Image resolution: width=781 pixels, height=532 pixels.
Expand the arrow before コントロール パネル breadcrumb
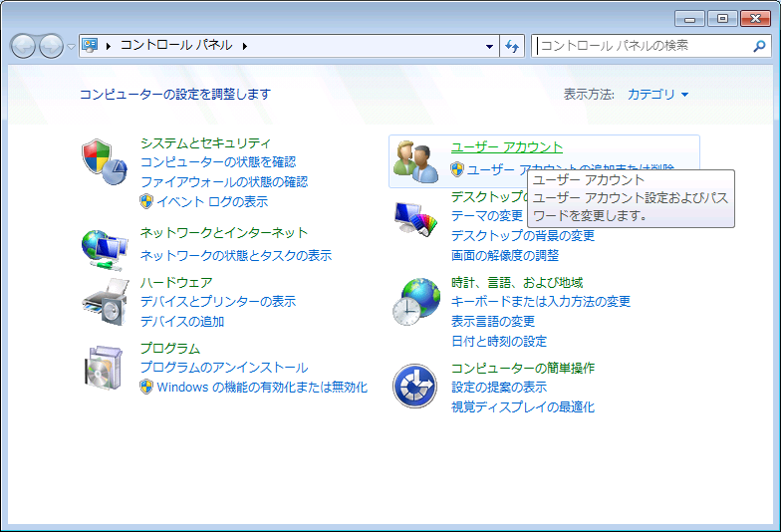(x=108, y=46)
